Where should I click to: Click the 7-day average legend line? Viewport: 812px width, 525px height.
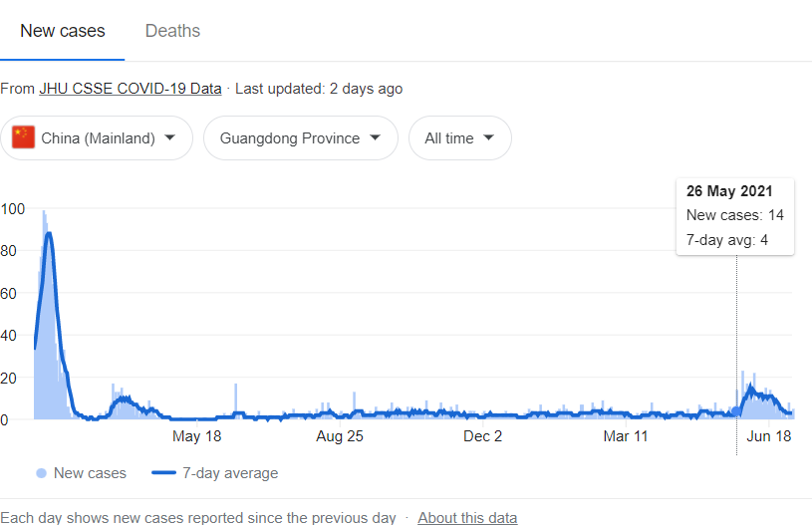click(163, 473)
